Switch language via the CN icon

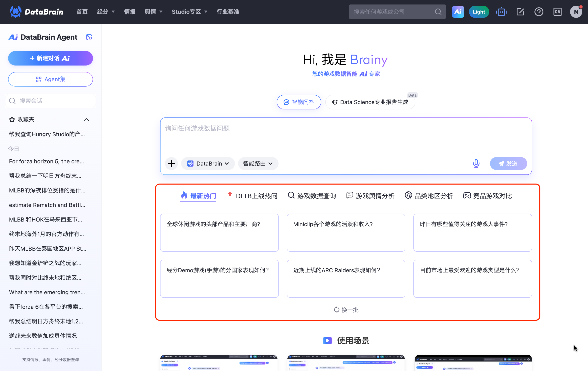tap(557, 12)
